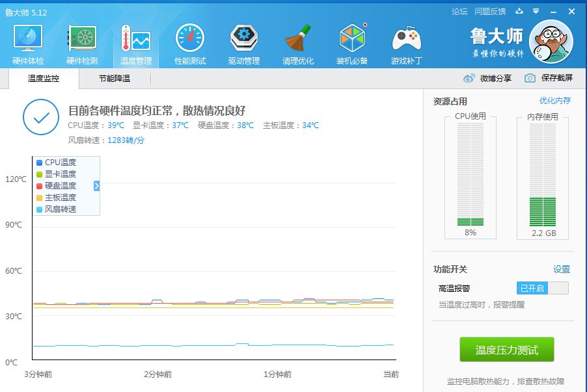Screen dimensions: 587x392
Task: Launch 驱动管理 driver management
Action: (x=243, y=42)
